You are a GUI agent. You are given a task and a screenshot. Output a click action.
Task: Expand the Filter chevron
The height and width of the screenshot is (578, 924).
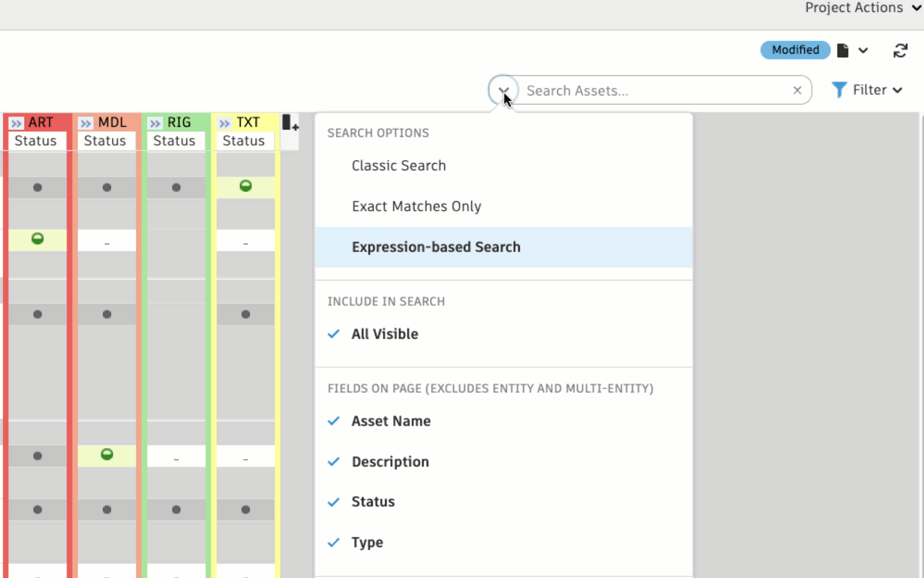point(898,90)
